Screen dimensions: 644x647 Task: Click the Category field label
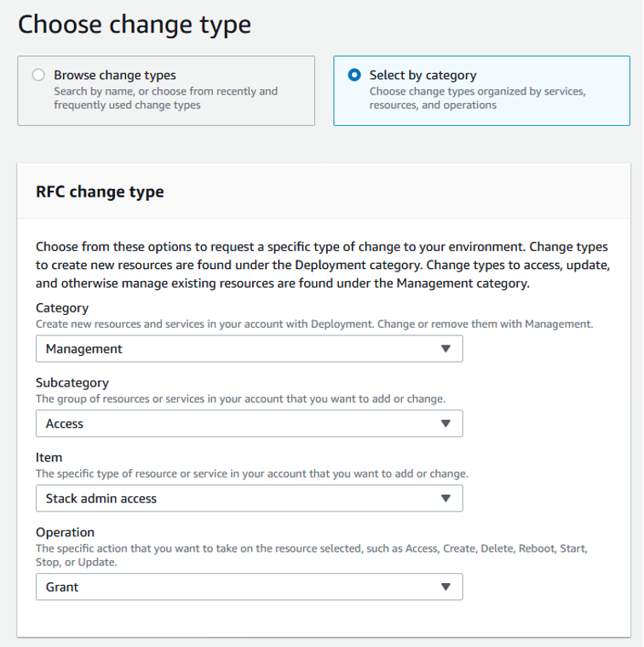(61, 308)
